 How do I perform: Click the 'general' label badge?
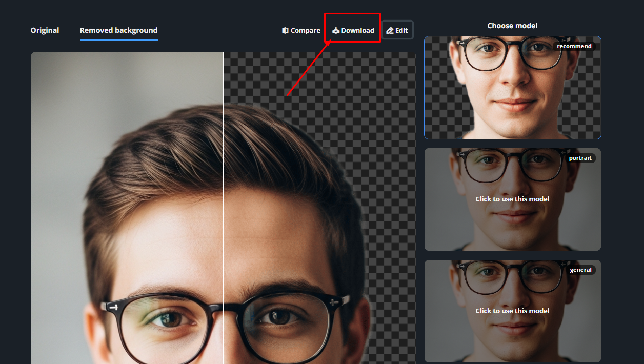point(580,270)
